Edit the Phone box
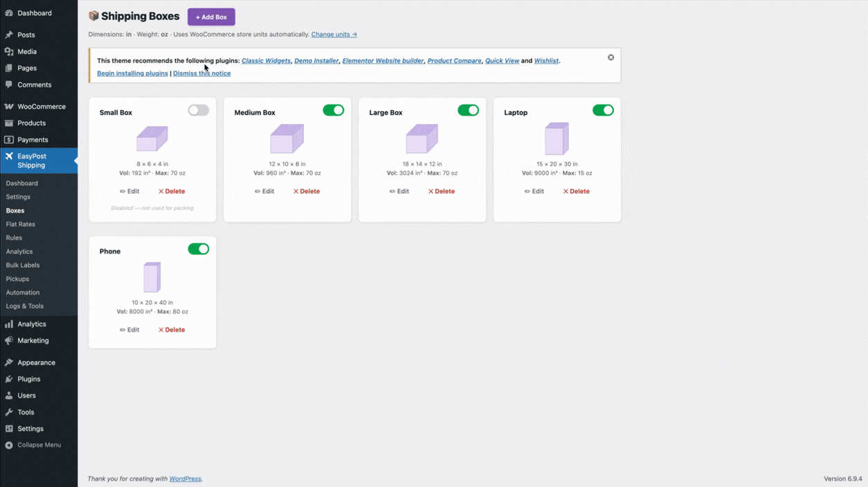Image resolution: width=868 pixels, height=487 pixels. pyautogui.click(x=129, y=330)
